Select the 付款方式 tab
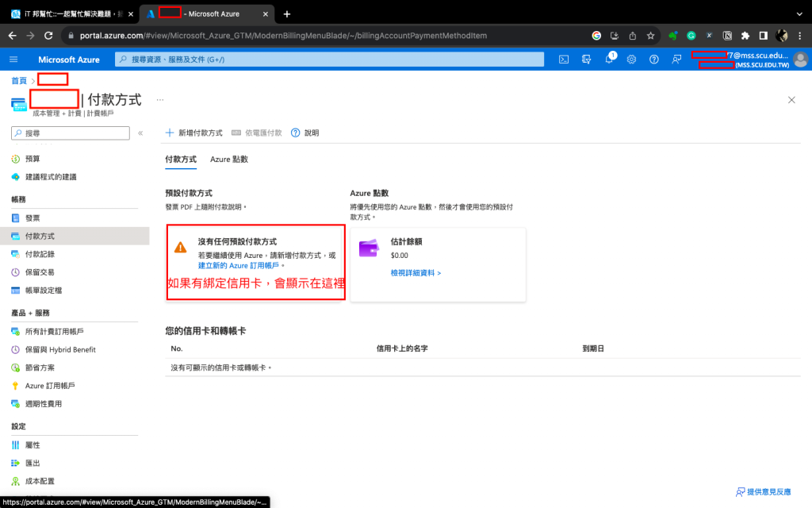This screenshot has width=812, height=508. point(181,159)
